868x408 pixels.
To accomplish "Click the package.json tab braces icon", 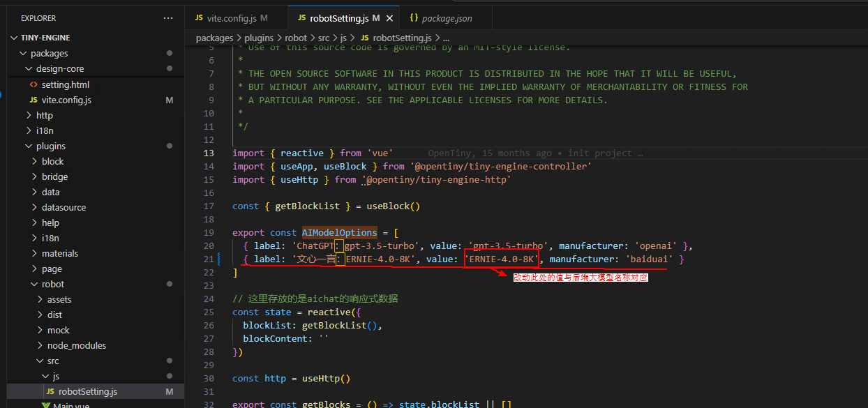I will click(x=414, y=18).
